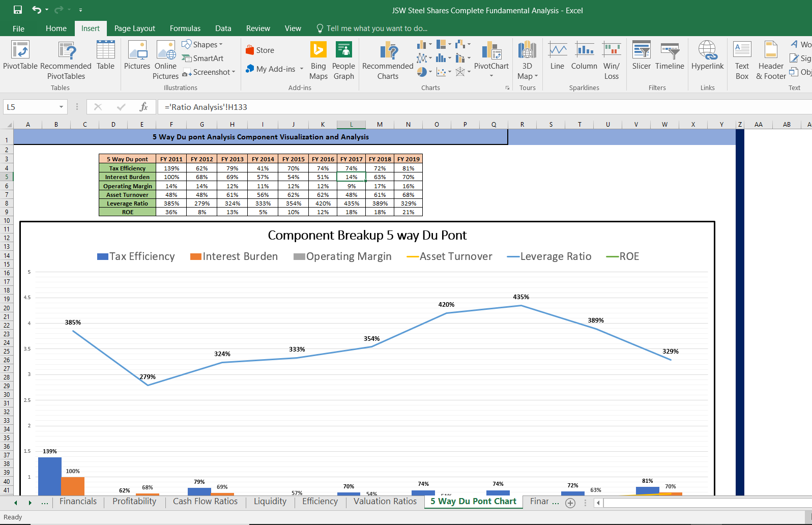Switch to the Formulas tab
This screenshot has width=812, height=525.
[x=185, y=28]
